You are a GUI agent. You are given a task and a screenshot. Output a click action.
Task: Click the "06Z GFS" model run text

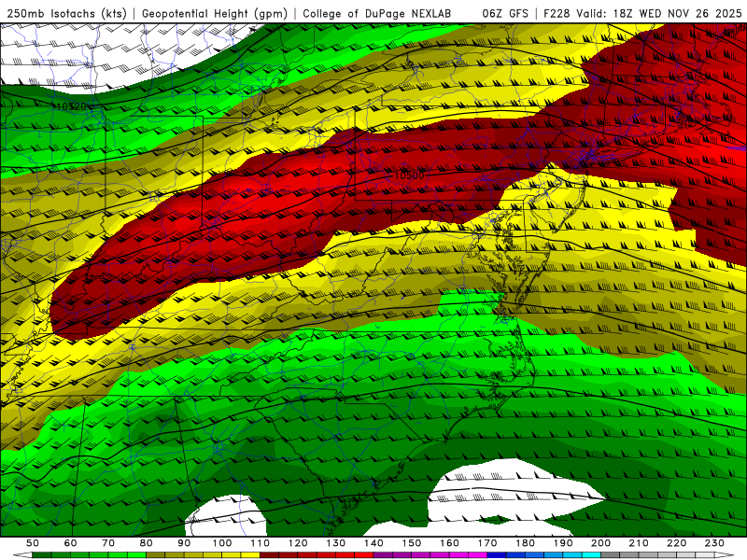point(505,13)
